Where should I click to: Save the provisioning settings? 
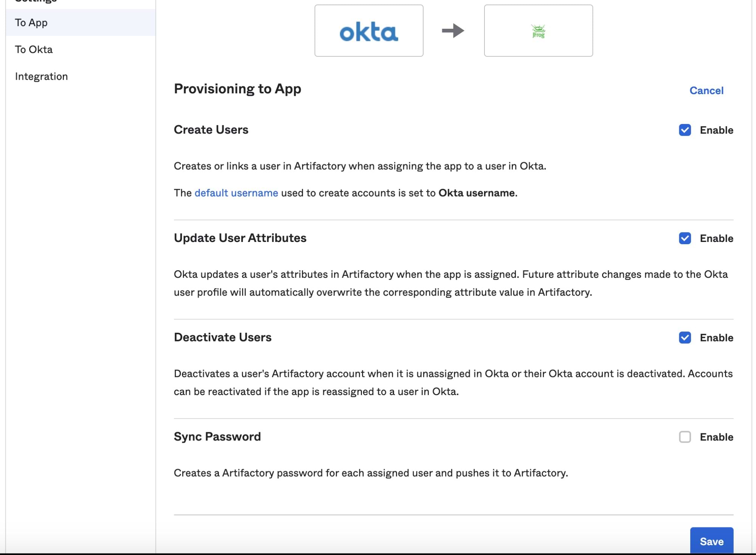coord(711,541)
